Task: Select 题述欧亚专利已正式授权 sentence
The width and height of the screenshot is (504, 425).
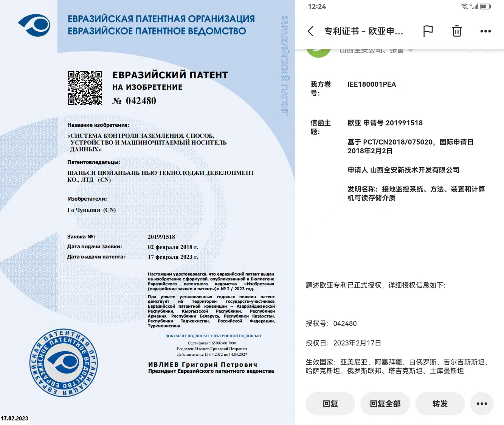Action: click(375, 285)
